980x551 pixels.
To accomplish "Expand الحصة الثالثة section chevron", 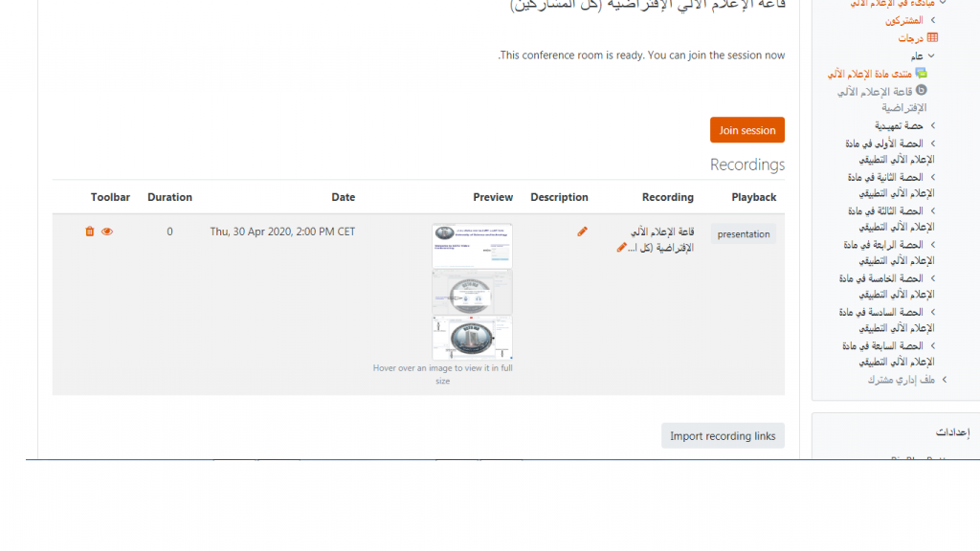I will tap(933, 210).
